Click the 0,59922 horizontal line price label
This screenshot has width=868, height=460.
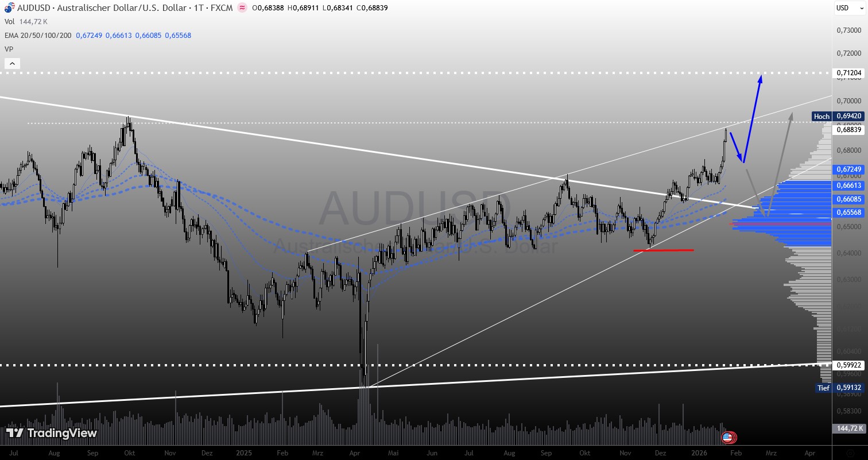[849, 365]
